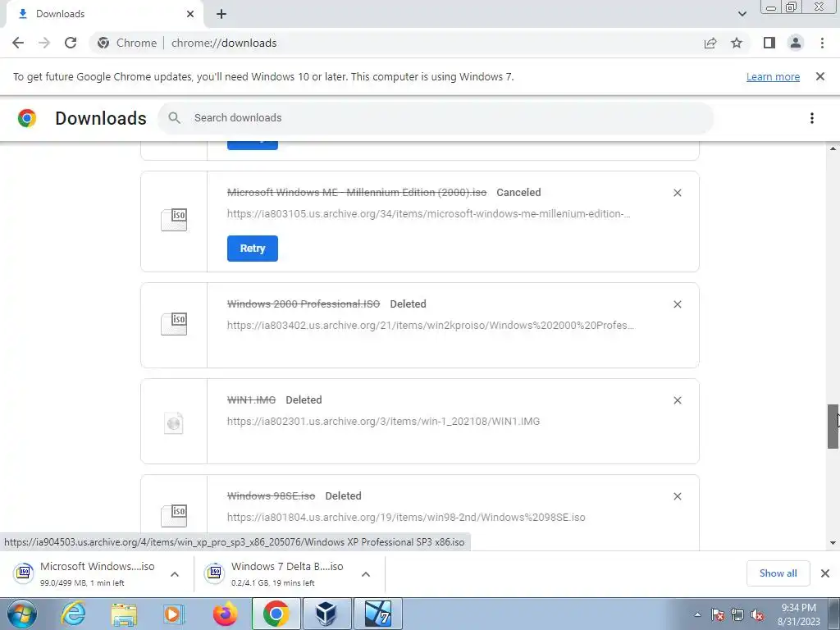The width and height of the screenshot is (840, 630).
Task: Close the bottom downloads shelf
Action: 825,573
